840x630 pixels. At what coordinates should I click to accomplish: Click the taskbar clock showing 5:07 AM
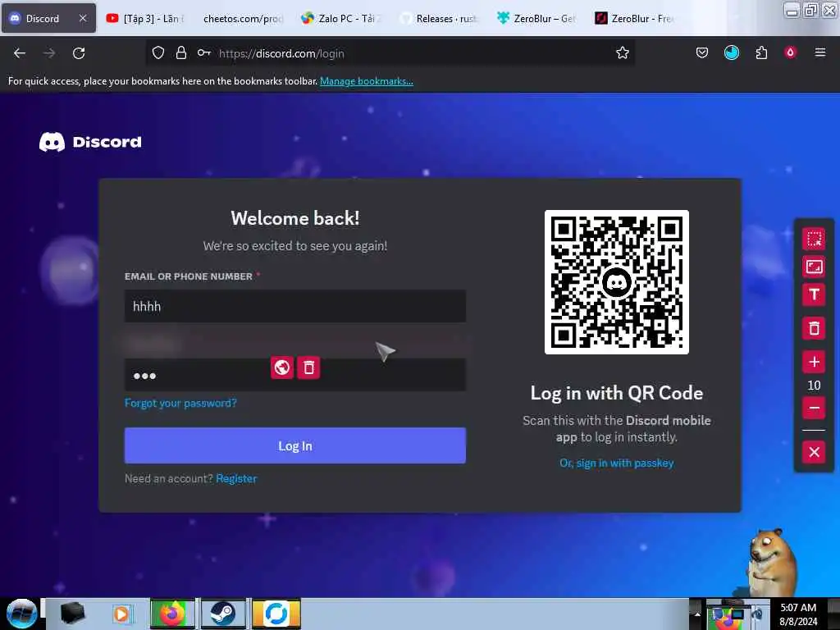(x=798, y=614)
